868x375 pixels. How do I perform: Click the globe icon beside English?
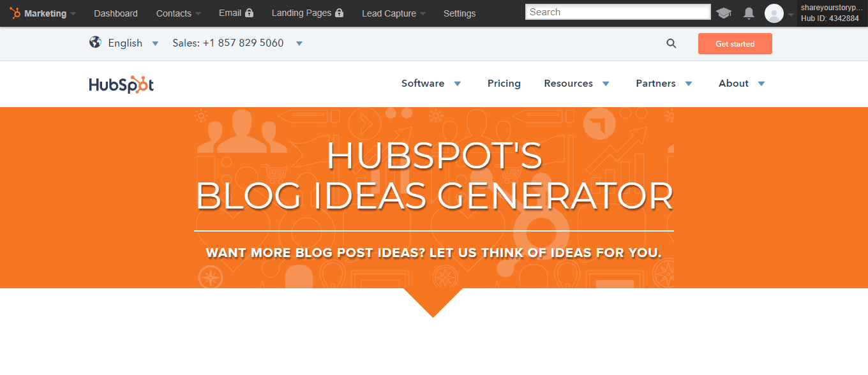(x=96, y=43)
